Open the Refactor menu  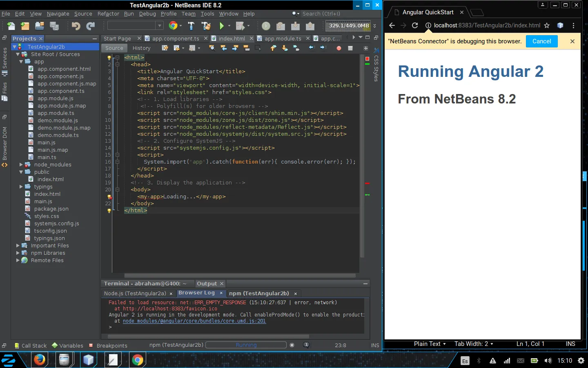click(x=108, y=13)
